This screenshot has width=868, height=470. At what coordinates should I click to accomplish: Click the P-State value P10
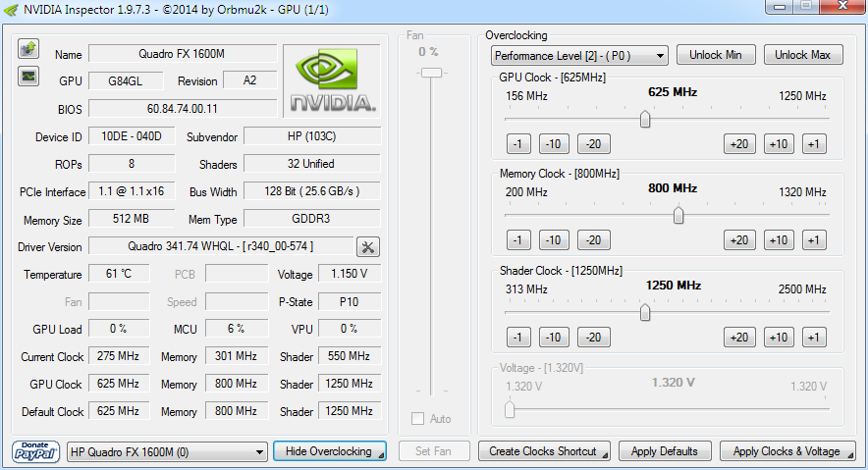[x=350, y=301]
